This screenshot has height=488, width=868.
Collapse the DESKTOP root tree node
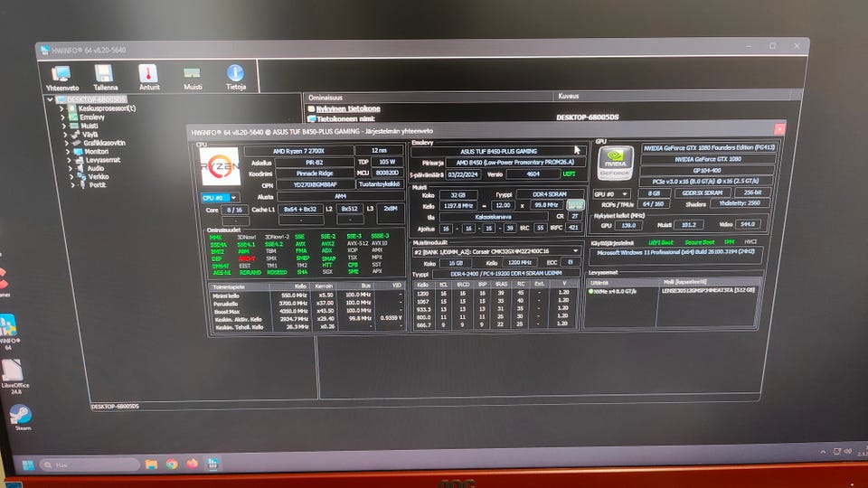pyautogui.click(x=50, y=99)
